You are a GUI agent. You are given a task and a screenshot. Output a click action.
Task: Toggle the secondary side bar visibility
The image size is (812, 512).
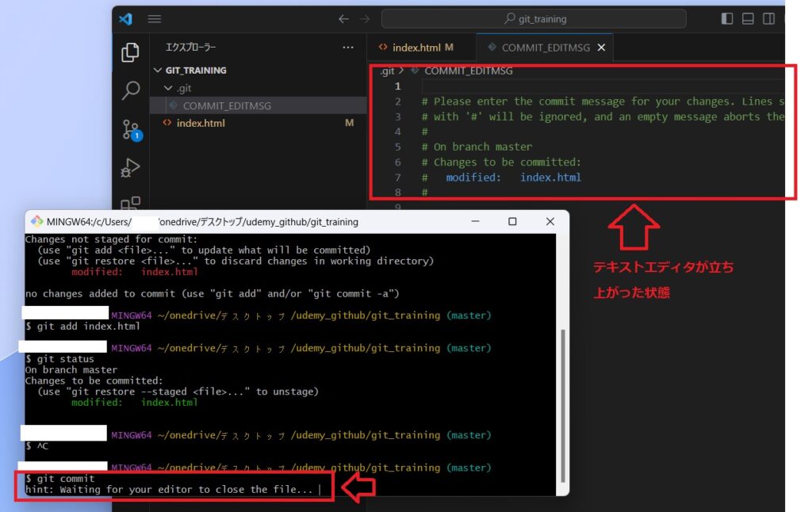(x=769, y=19)
